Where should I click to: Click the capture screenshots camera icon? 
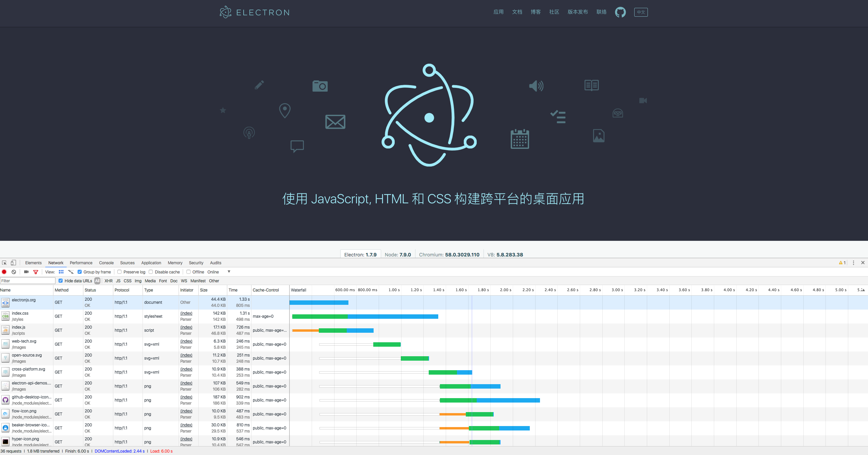point(26,272)
